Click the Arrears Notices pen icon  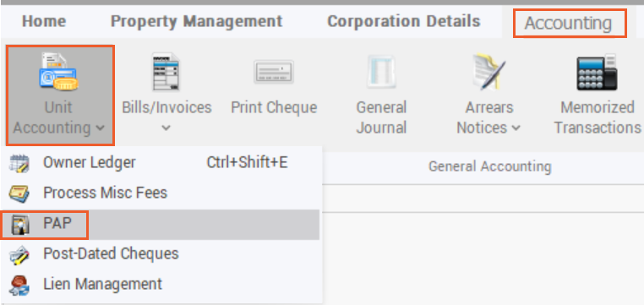click(488, 72)
